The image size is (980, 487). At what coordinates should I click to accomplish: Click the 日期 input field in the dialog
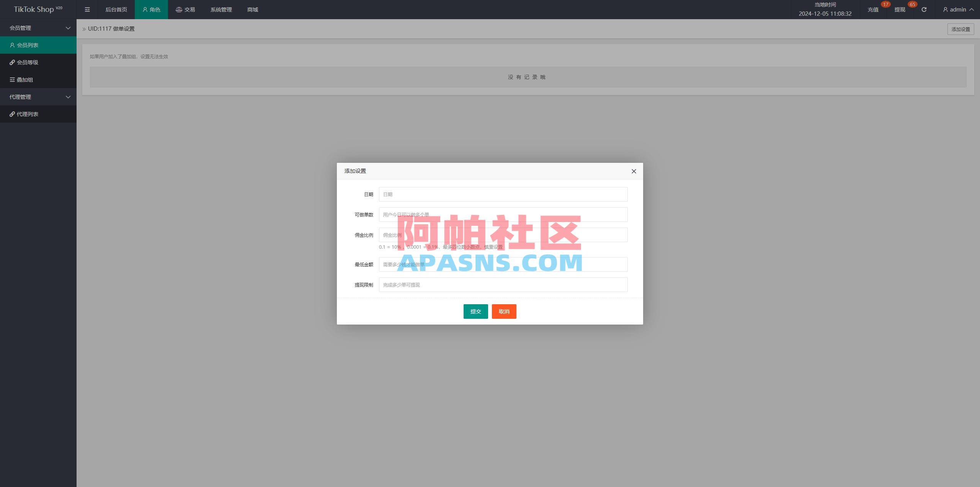pos(503,194)
